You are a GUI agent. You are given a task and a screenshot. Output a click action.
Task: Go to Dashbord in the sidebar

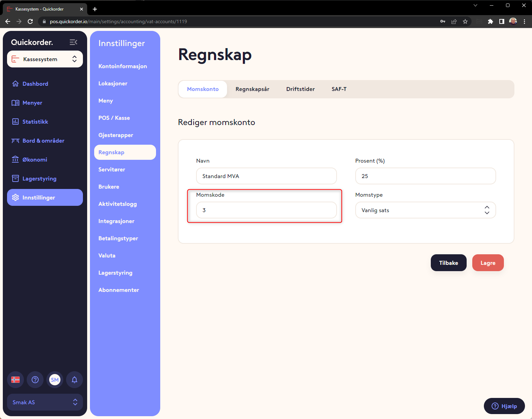(x=35, y=84)
